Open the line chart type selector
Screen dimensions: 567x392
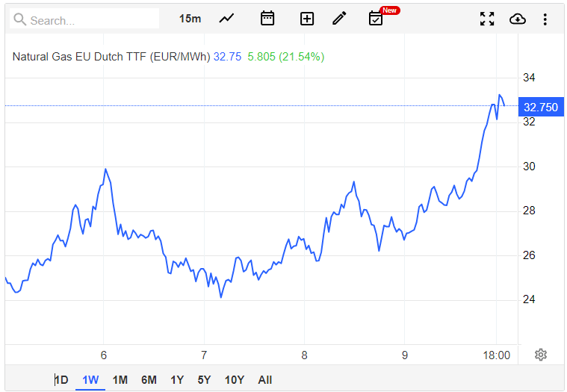(227, 19)
